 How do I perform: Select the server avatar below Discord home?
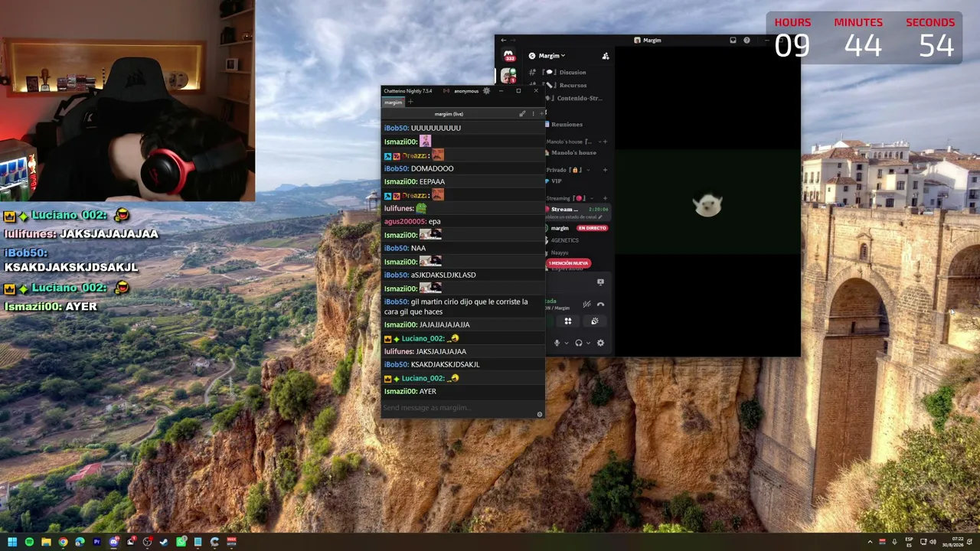pyautogui.click(x=508, y=76)
